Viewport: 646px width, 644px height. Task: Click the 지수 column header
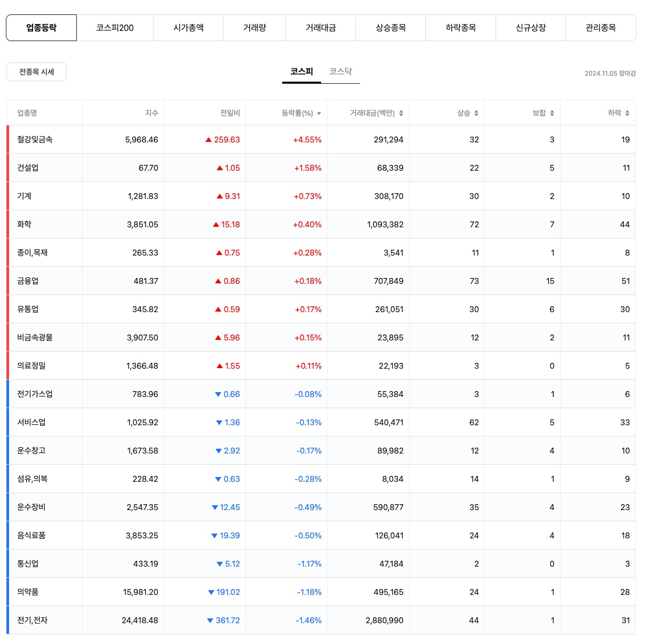click(151, 113)
